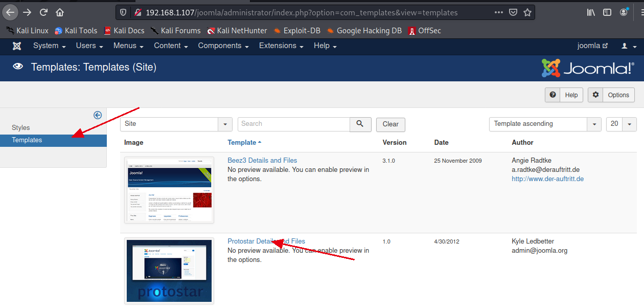Click author name Kyle Ledbetter
The width and height of the screenshot is (644, 308).
coord(533,241)
